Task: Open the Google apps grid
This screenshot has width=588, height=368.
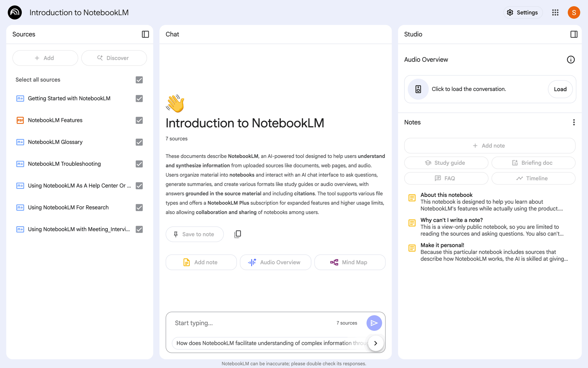Action: (x=555, y=13)
